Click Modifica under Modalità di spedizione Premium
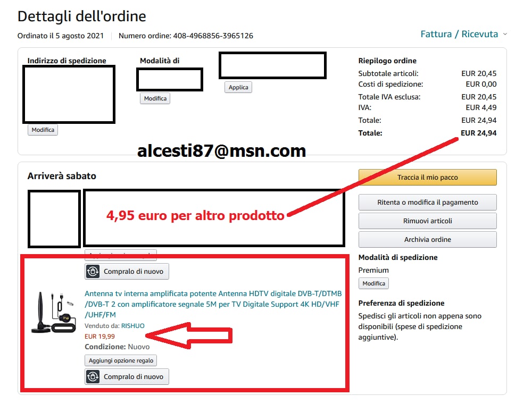This screenshot has height=404, width=532. pos(373,283)
